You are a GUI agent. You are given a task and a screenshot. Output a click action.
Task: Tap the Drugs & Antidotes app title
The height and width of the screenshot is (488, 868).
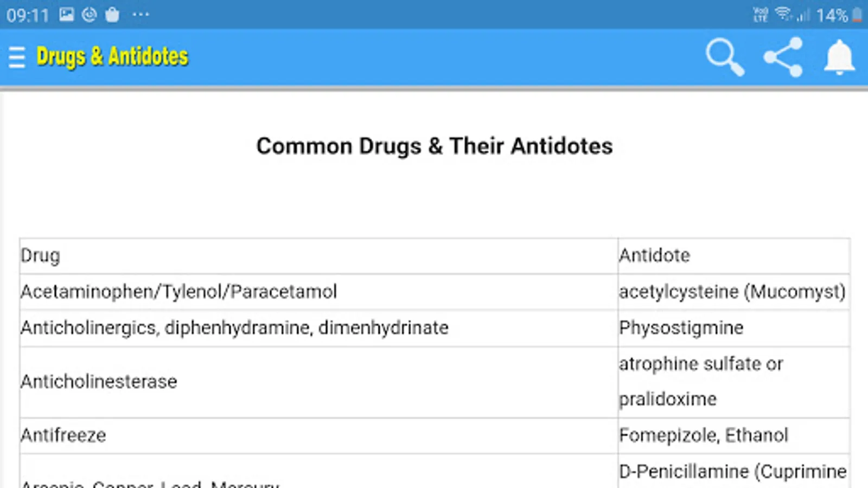point(112,57)
